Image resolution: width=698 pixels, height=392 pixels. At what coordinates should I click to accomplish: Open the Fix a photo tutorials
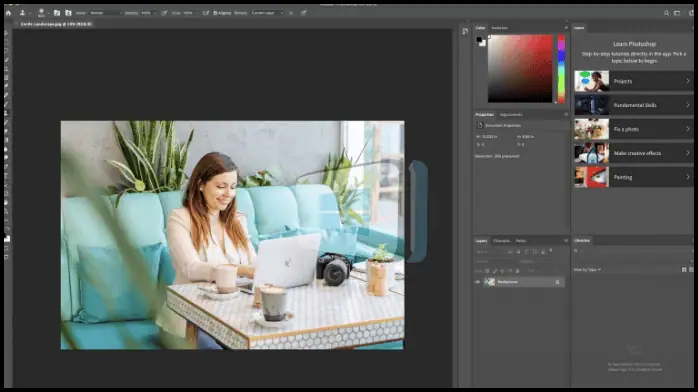(633, 129)
